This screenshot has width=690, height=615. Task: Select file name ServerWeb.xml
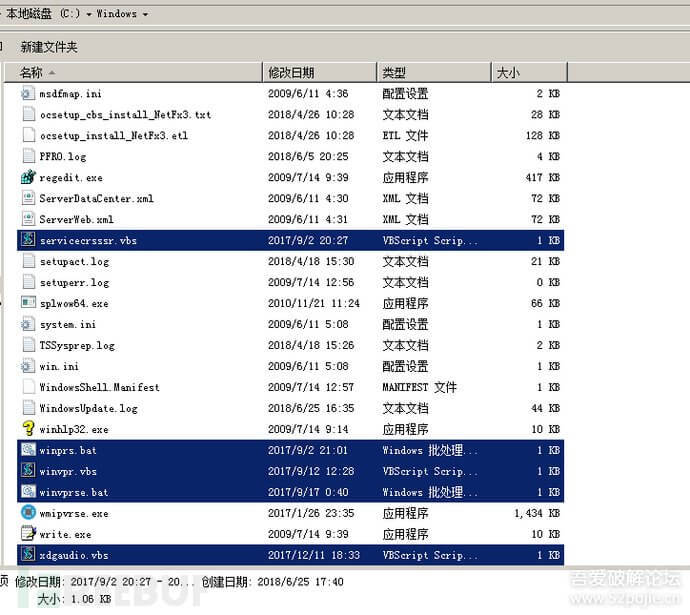77,220
